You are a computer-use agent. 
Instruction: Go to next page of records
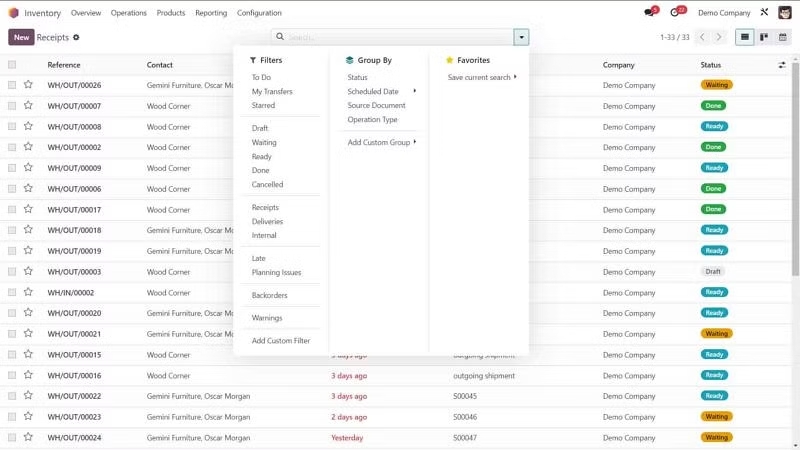(720, 37)
